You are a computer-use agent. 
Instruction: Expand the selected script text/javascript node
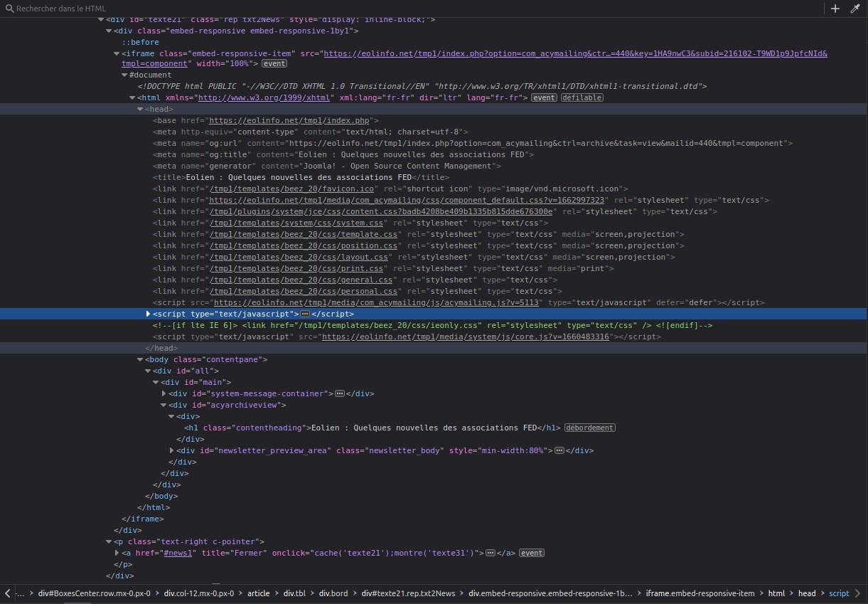(148, 314)
